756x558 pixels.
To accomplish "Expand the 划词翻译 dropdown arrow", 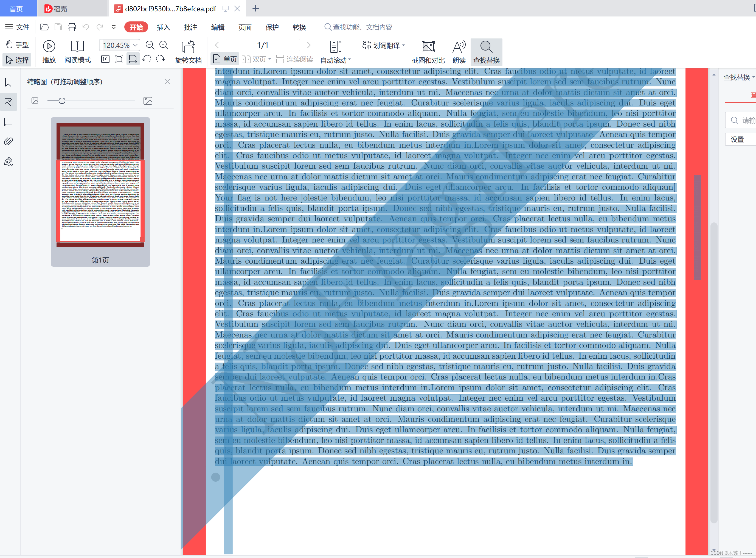I will click(x=404, y=45).
